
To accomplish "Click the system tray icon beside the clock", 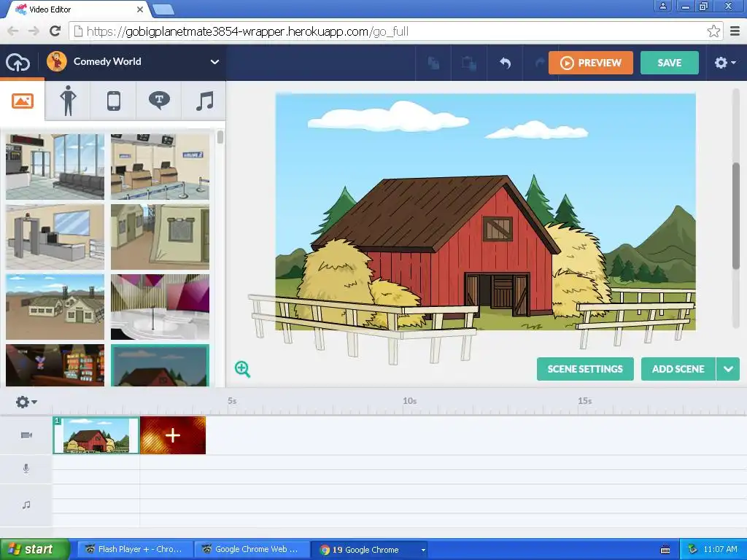I will click(692, 549).
